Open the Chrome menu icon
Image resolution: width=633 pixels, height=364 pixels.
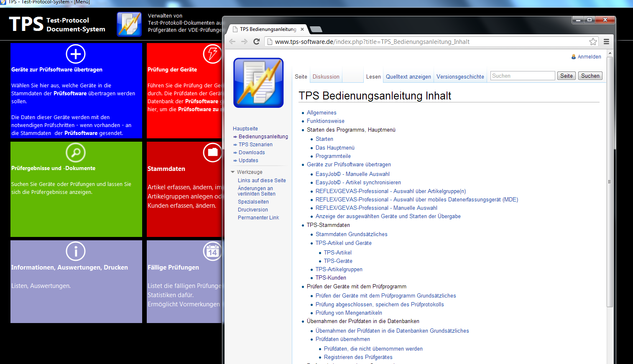click(x=606, y=42)
